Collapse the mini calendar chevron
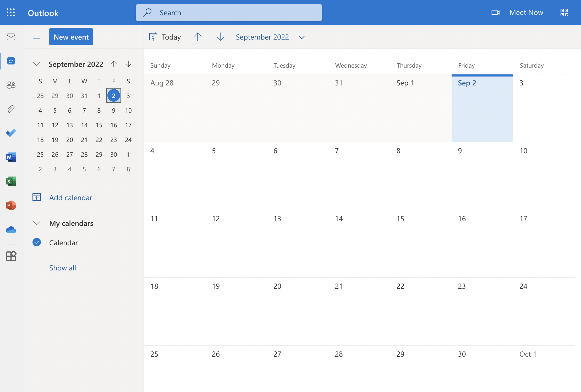 tap(37, 64)
